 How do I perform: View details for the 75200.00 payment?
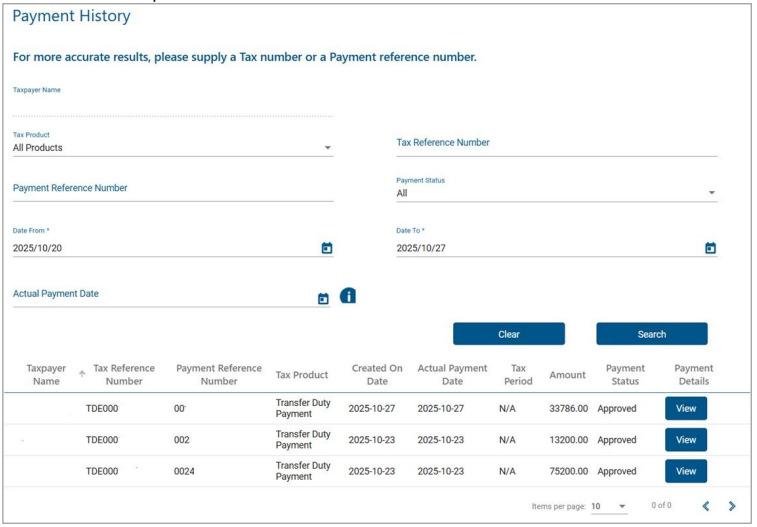(x=685, y=471)
